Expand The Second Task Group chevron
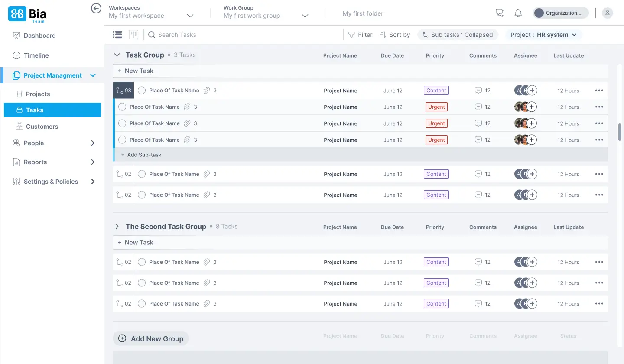 117,227
